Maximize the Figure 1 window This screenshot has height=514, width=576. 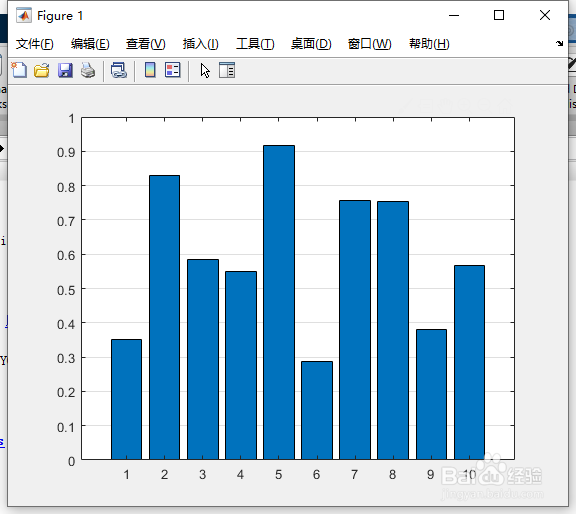499,15
